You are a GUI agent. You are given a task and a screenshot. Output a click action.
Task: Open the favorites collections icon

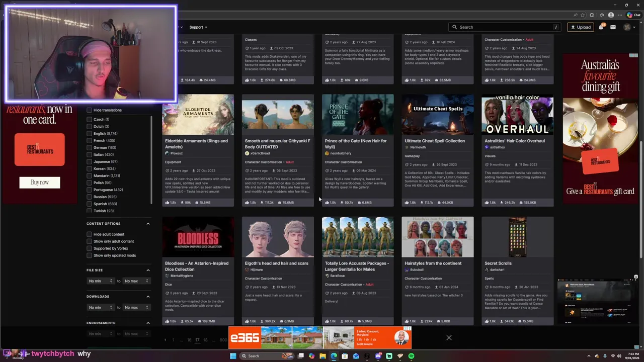coord(602,15)
